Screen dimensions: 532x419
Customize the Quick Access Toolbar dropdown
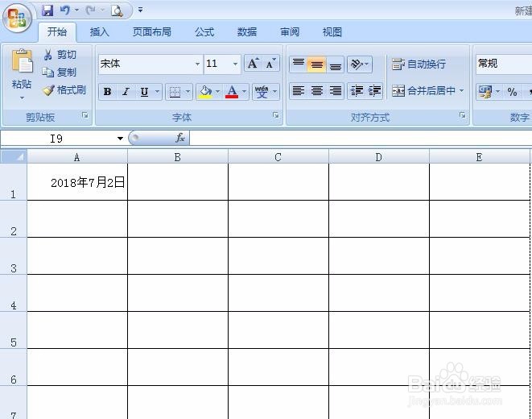[x=140, y=10]
